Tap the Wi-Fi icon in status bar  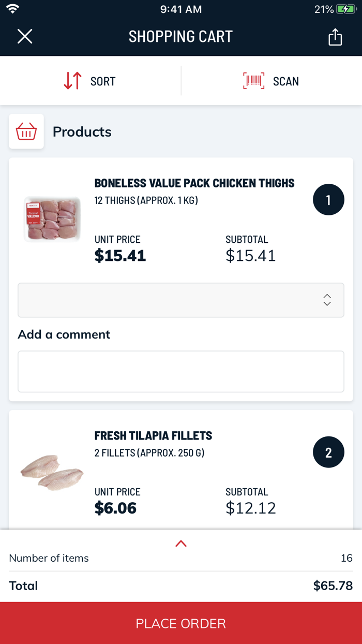[13, 9]
